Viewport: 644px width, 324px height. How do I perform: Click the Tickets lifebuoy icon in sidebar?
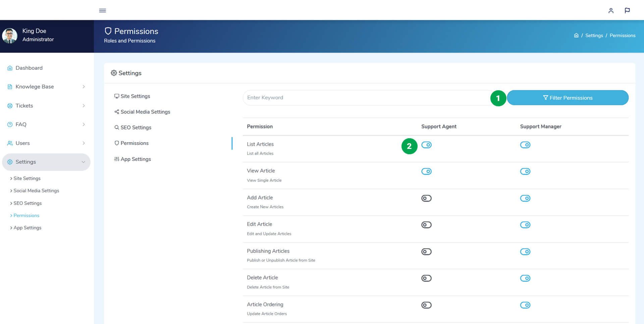[10, 106]
